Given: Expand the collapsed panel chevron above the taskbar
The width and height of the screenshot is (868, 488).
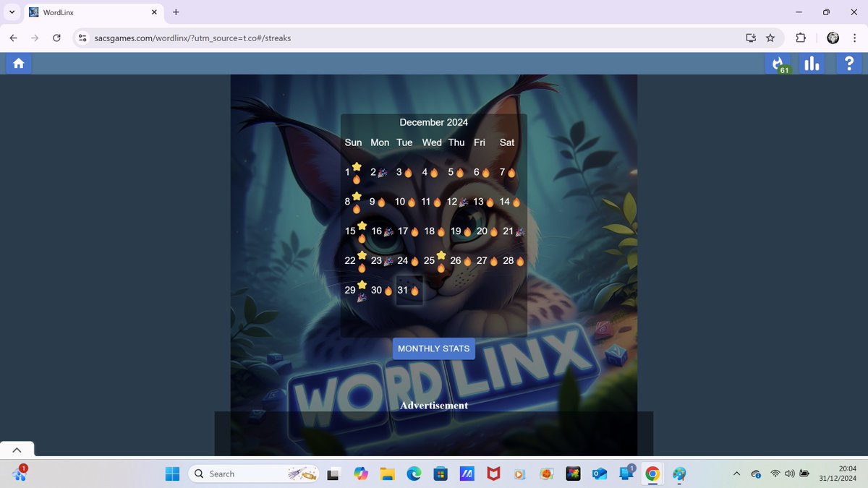Looking at the screenshot, I should tap(17, 449).
